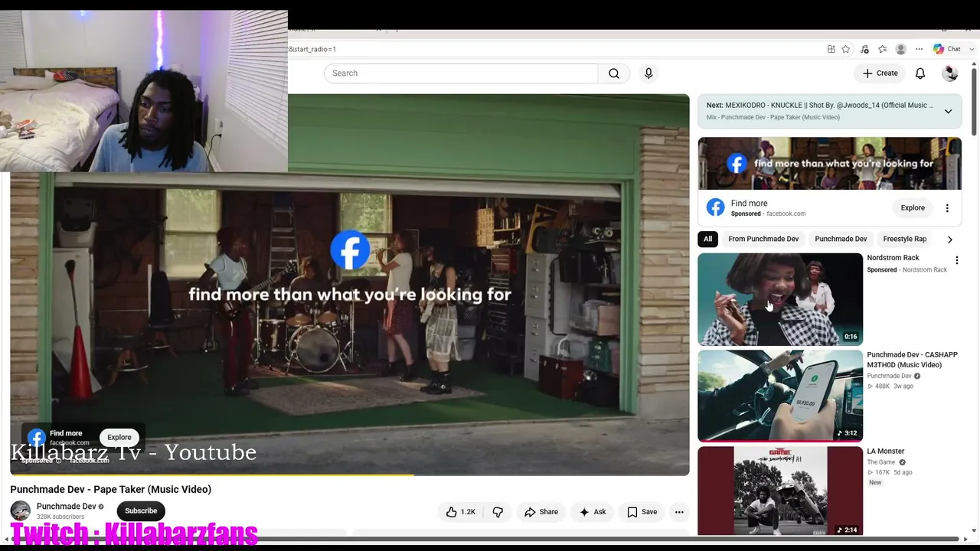Select the All filter chip
This screenshot has width=980, height=551.
[x=708, y=239]
